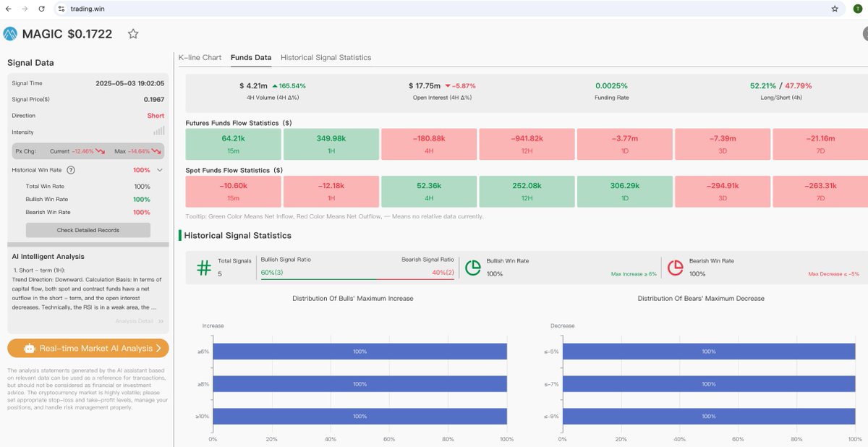
Task: Click the bearish signal ratio 40%(2)
Action: point(443,273)
